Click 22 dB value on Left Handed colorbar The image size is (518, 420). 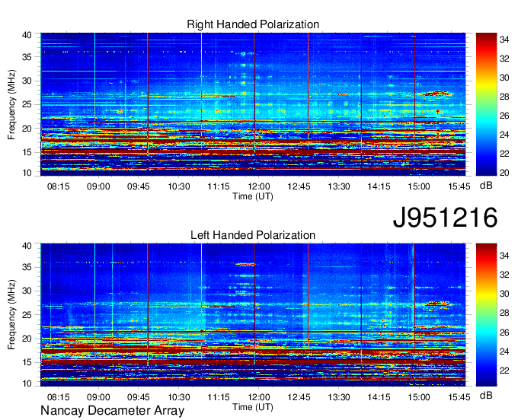504,371
